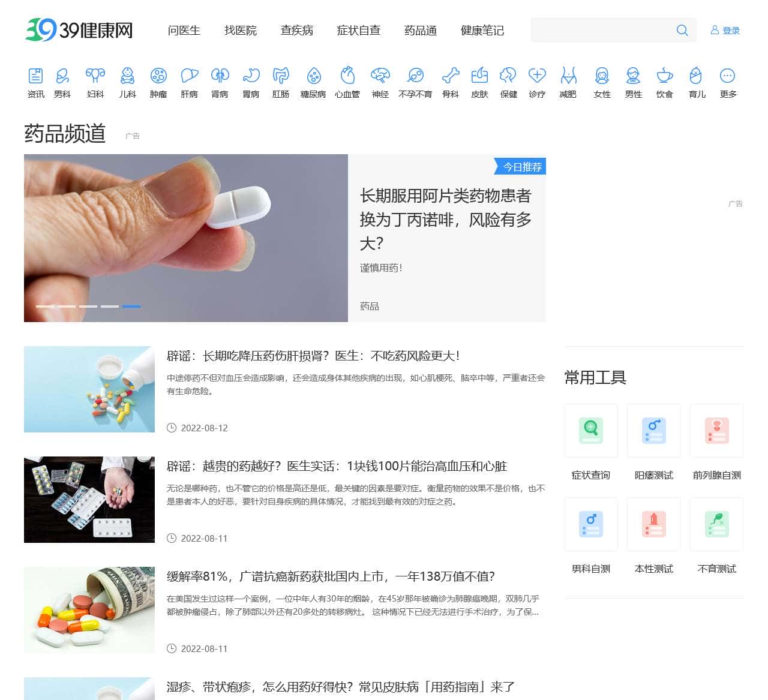This screenshot has height=700, width=768.
Task: Select the 妇科 category icon
Action: [x=95, y=76]
